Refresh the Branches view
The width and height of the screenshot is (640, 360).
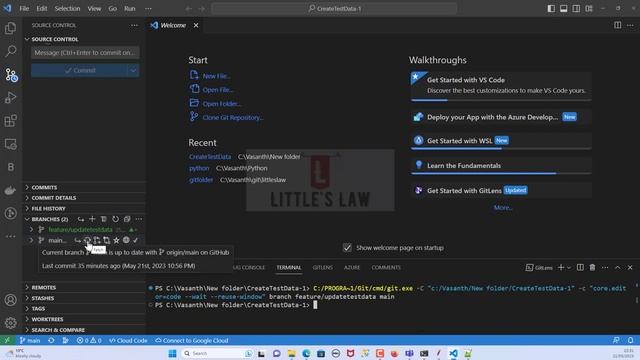pyautogui.click(x=116, y=219)
